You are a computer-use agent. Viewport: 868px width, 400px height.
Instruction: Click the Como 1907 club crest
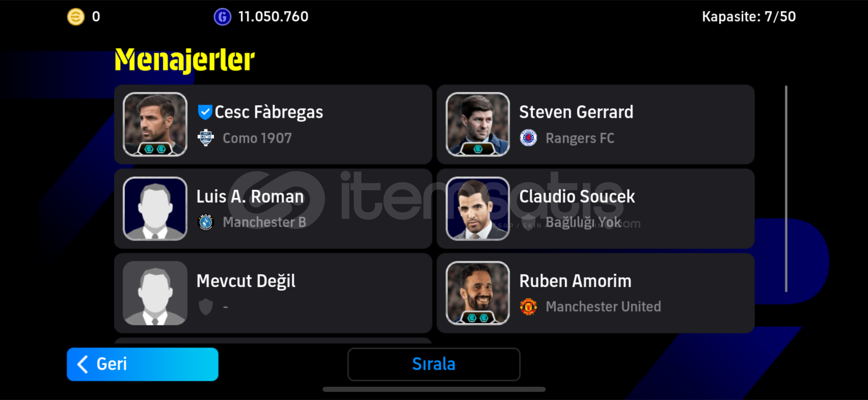206,138
